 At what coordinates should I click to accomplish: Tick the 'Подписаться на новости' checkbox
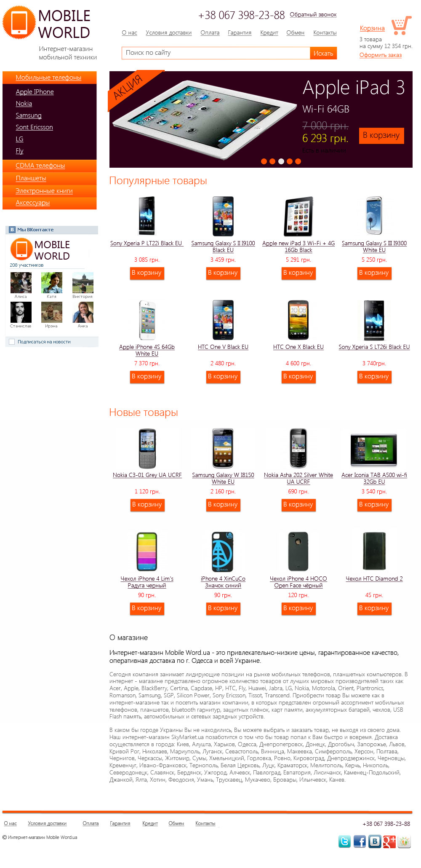point(12,342)
